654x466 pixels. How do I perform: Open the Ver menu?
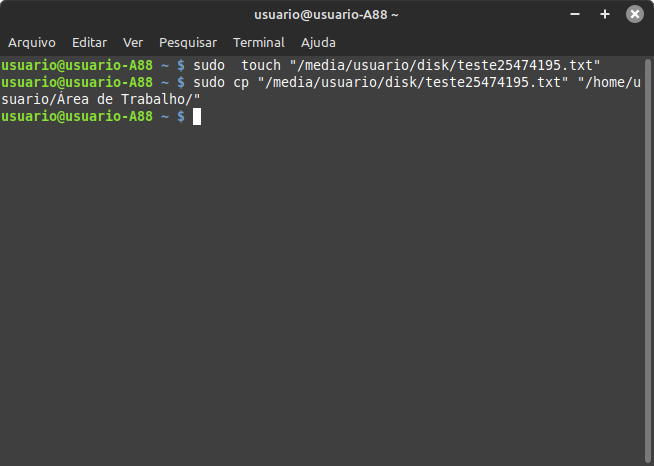(133, 43)
